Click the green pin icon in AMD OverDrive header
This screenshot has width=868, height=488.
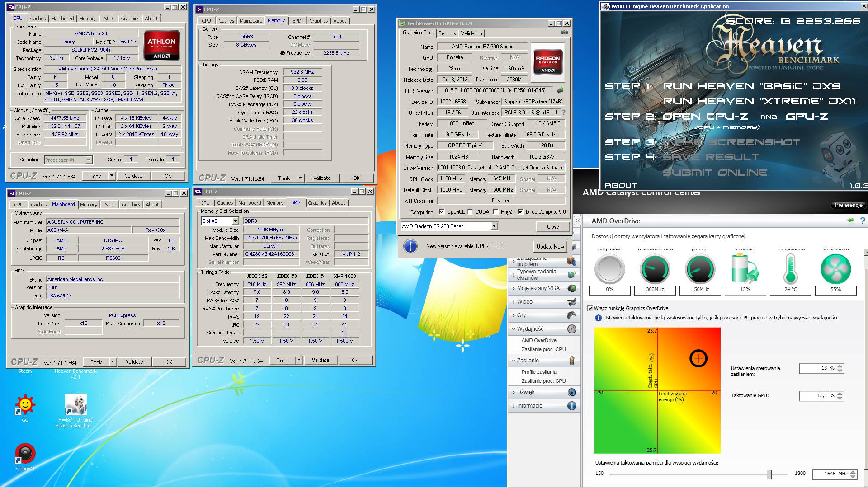tap(850, 221)
